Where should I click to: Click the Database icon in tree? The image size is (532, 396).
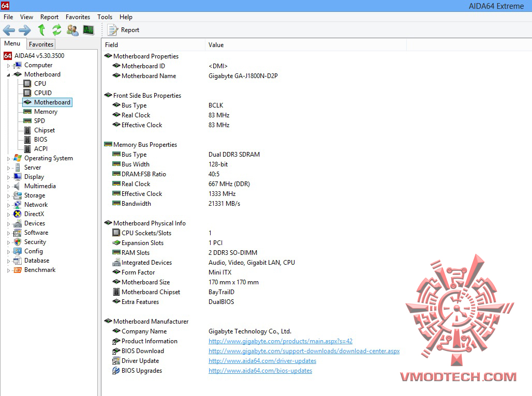[17, 261]
